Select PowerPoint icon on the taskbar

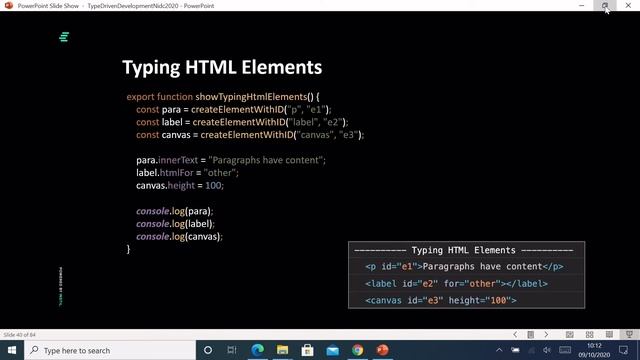click(382, 350)
